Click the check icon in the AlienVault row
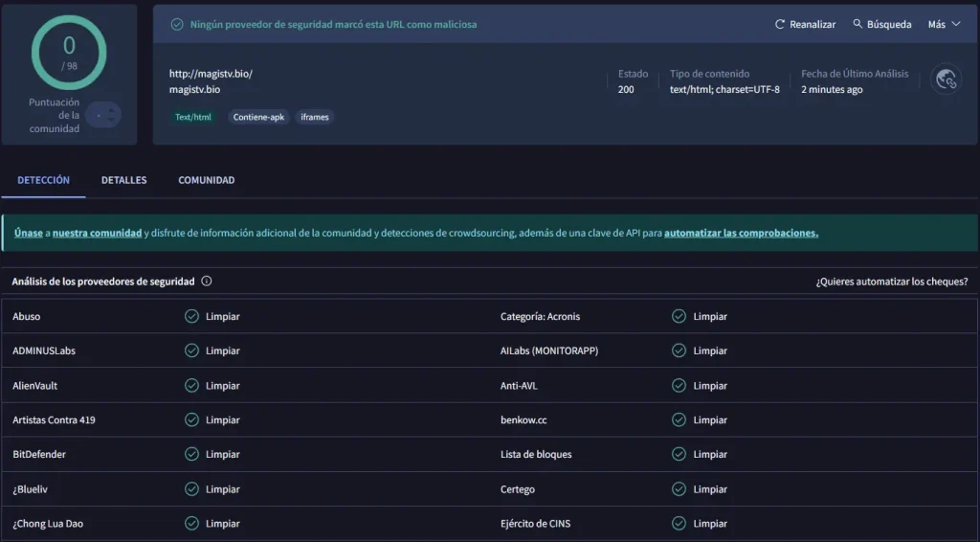 pos(191,386)
